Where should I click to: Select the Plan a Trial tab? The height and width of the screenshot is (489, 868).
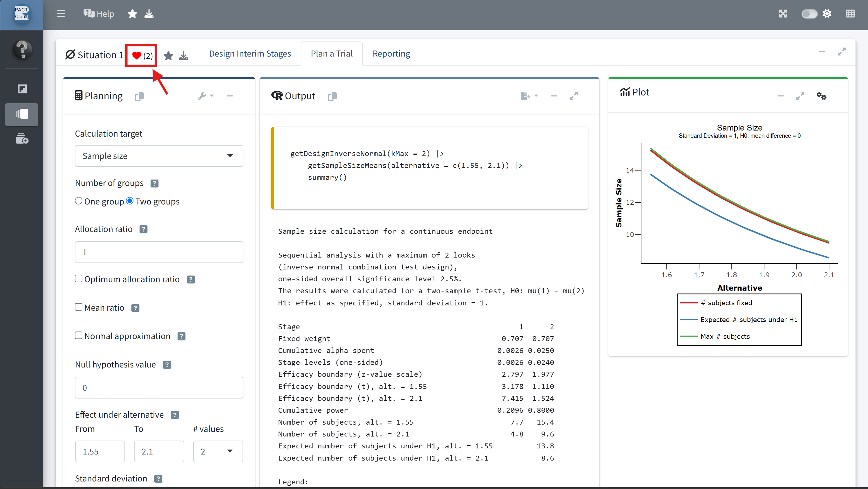[x=332, y=54]
